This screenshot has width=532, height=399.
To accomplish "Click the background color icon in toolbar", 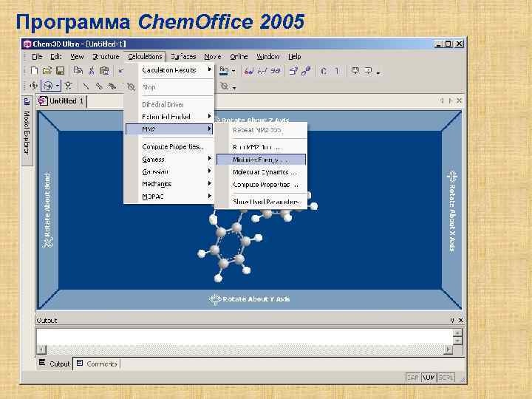I will (224, 71).
